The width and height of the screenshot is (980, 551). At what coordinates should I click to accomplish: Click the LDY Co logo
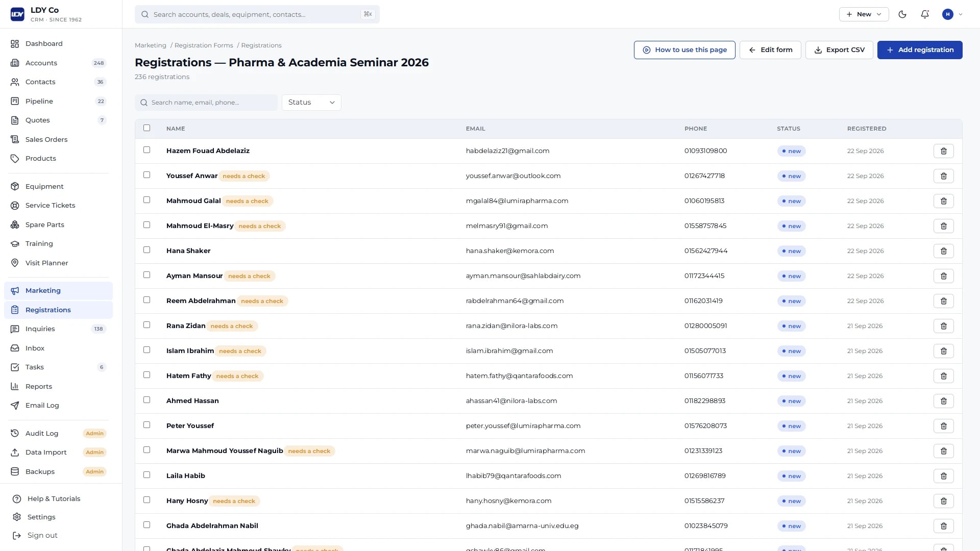click(x=17, y=14)
